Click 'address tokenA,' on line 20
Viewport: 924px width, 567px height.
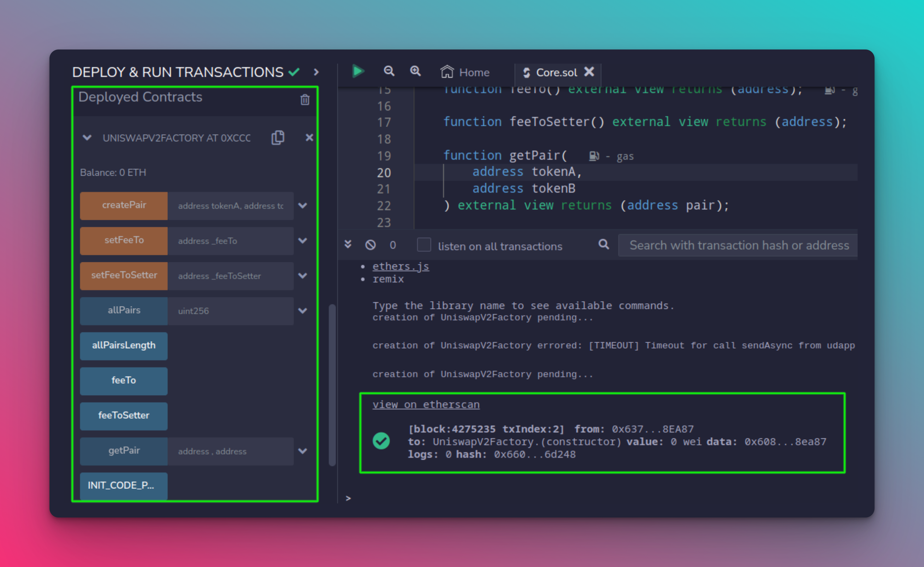coord(527,172)
